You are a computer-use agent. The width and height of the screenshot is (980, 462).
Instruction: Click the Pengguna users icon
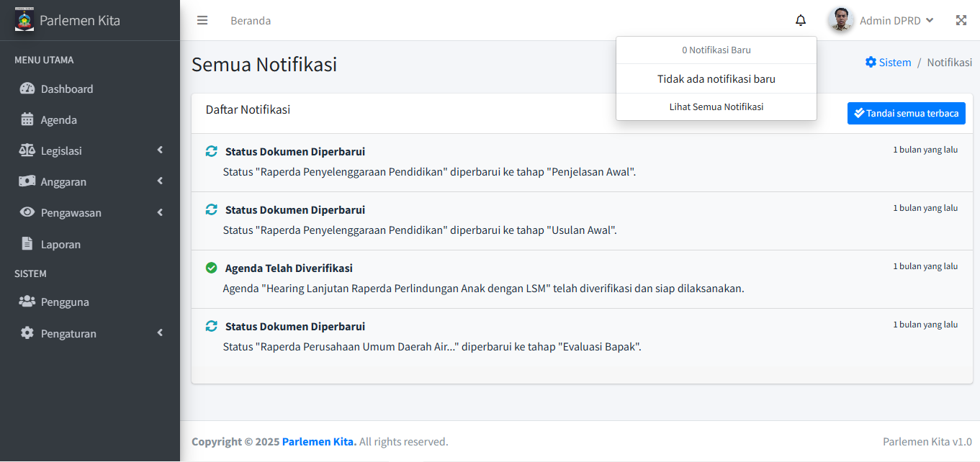pos(27,302)
